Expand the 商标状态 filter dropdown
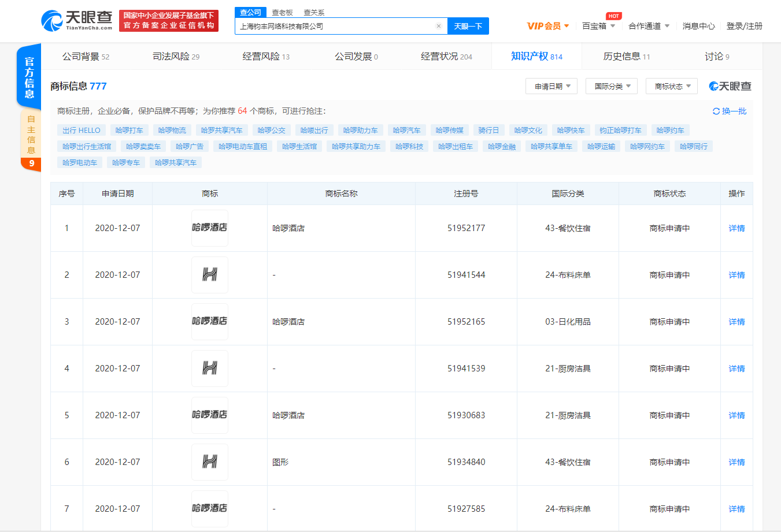The width and height of the screenshot is (781, 532). 672,87
